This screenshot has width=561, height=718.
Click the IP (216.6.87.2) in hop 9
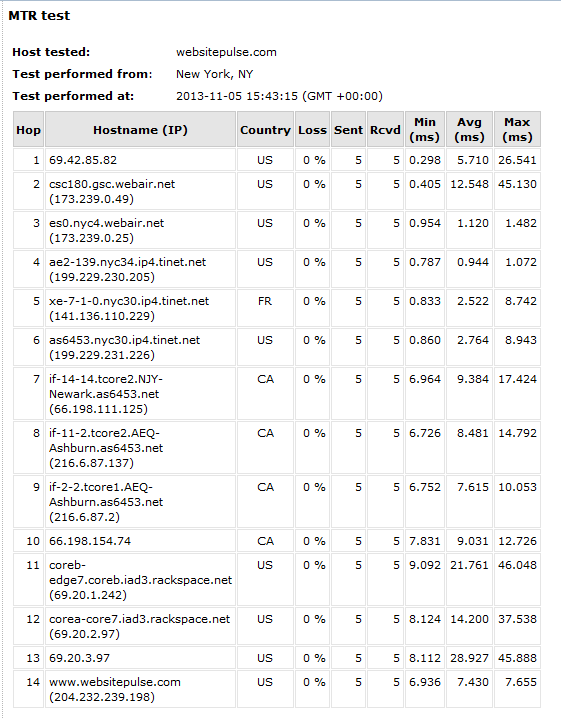(x=84, y=517)
